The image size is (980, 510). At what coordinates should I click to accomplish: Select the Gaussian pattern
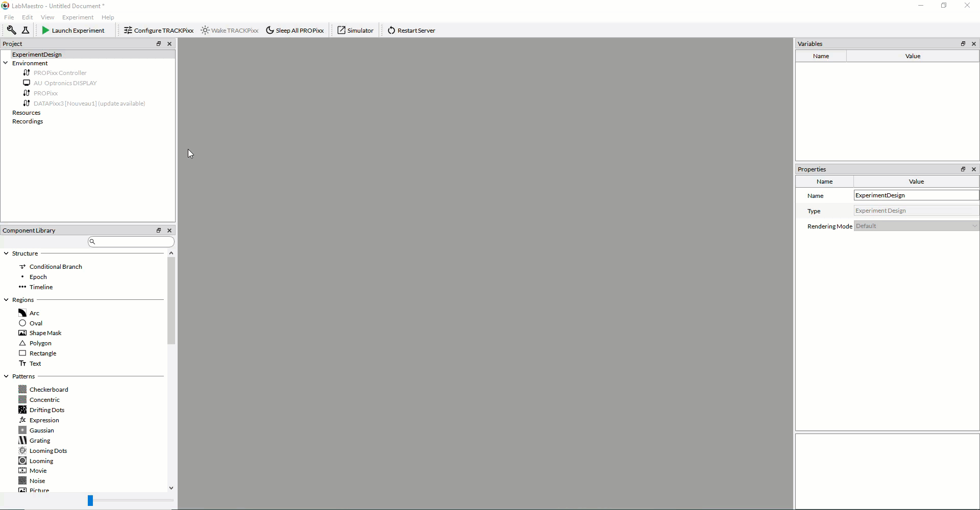click(x=41, y=430)
